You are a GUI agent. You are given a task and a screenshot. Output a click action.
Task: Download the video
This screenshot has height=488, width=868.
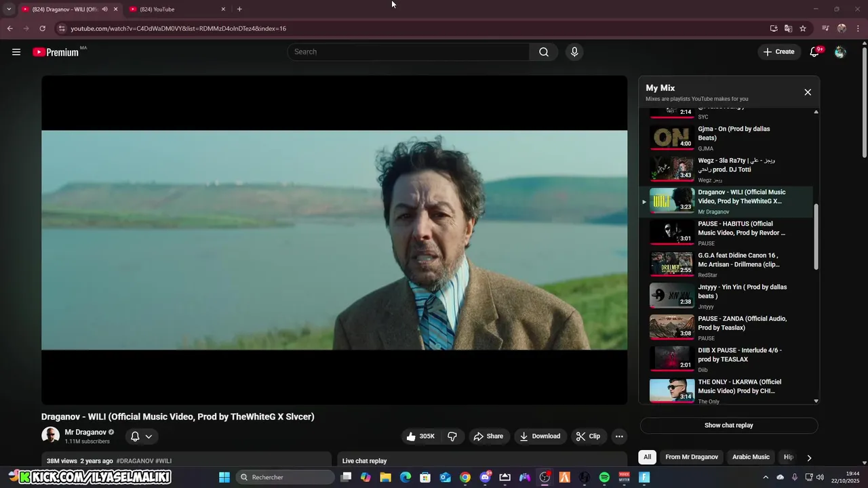tap(540, 436)
